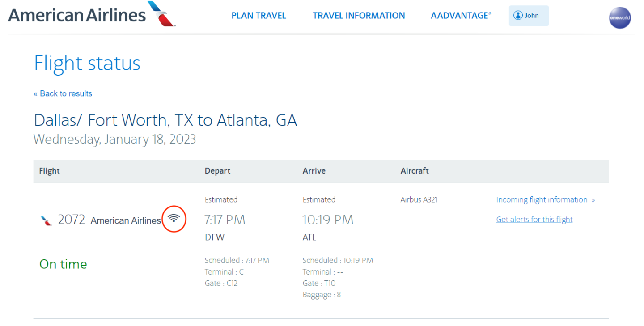Open the AADVANTAGE menu

pos(461,16)
